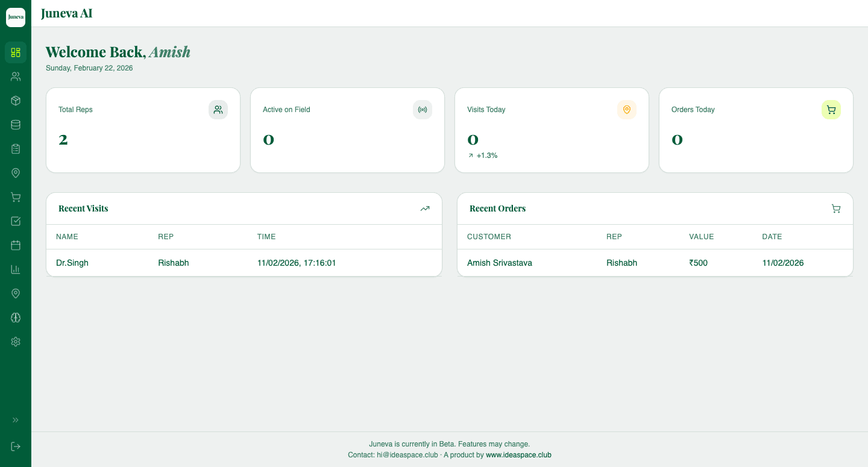Click the cart icon on Orders Today card
Image resolution: width=868 pixels, height=467 pixels.
(831, 110)
